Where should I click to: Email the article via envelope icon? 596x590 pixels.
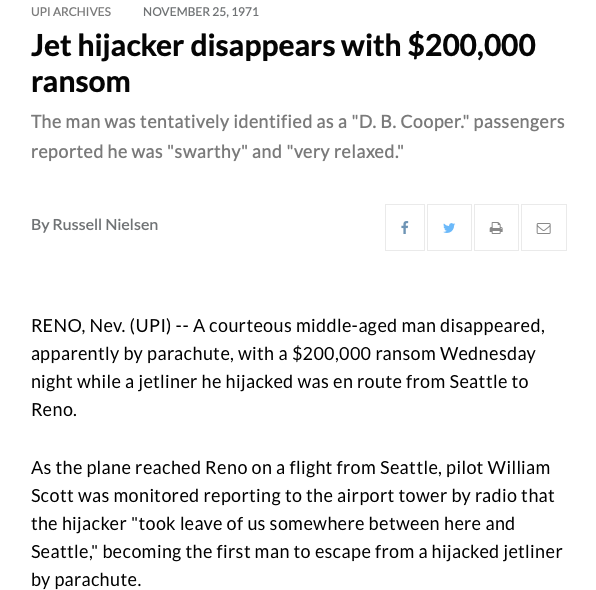544,227
